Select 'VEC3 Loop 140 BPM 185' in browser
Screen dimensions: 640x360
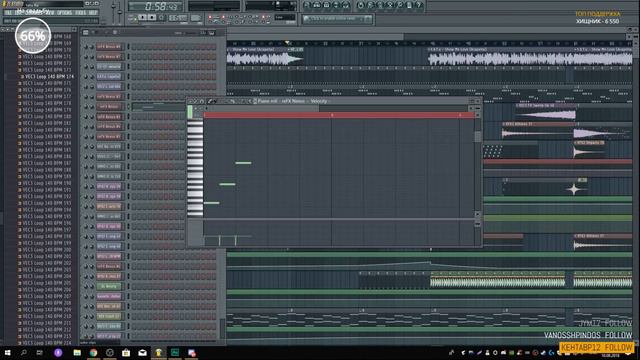pos(47,150)
